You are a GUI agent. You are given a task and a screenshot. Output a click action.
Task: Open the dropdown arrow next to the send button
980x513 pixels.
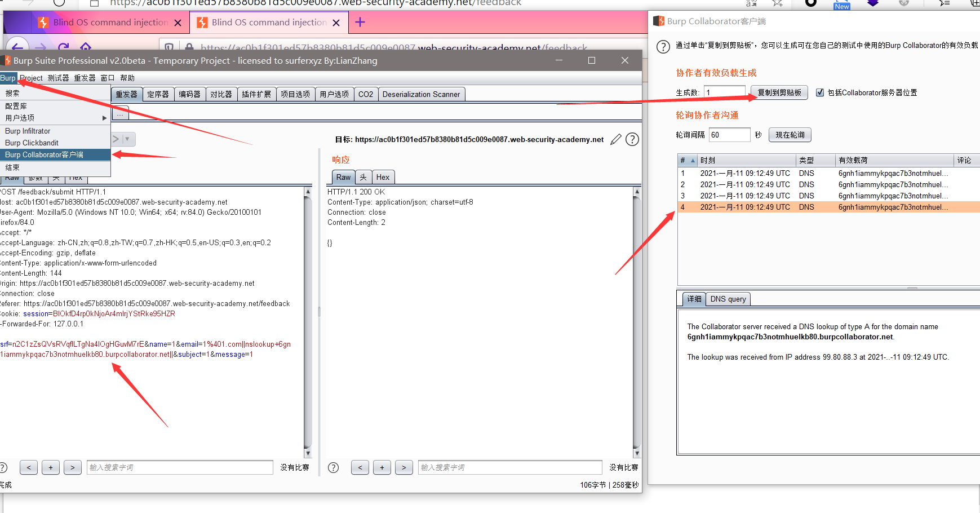pos(126,139)
